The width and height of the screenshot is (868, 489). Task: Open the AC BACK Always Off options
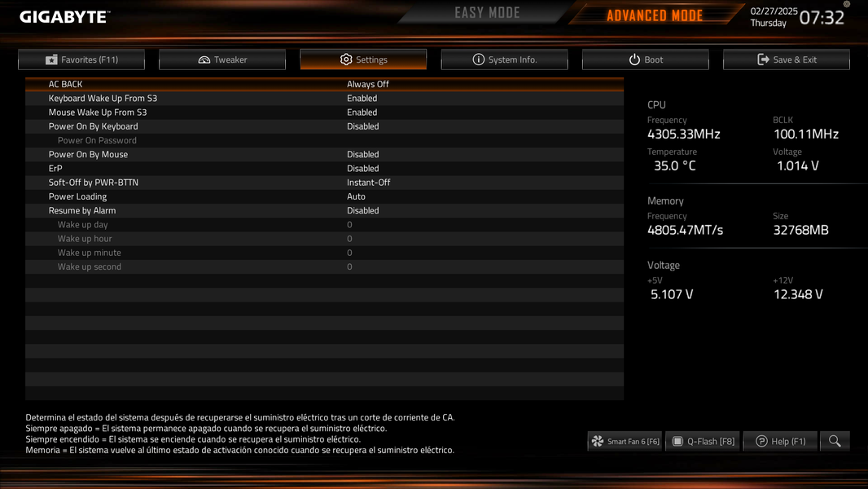[367, 84]
